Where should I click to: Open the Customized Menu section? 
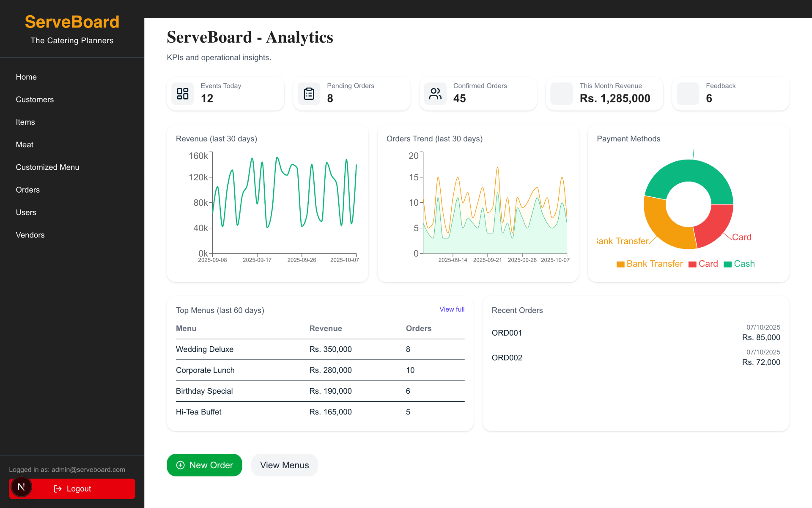click(47, 167)
